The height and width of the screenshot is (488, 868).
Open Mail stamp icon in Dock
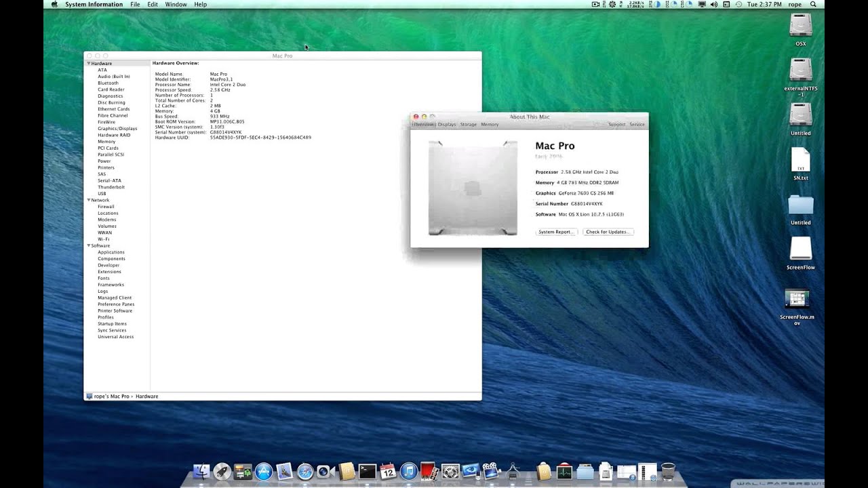(284, 471)
